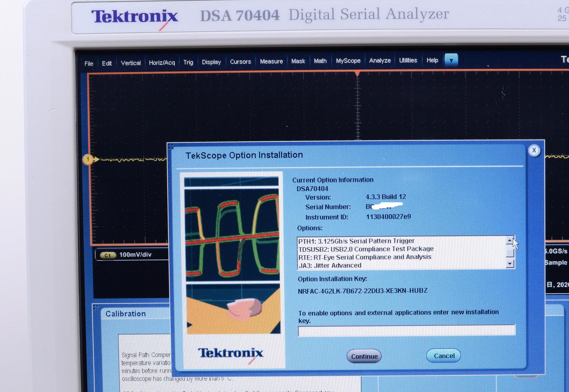This screenshot has width=569, height=392.
Task: Click the version 4.3.3 Build 12 text
Action: [386, 197]
